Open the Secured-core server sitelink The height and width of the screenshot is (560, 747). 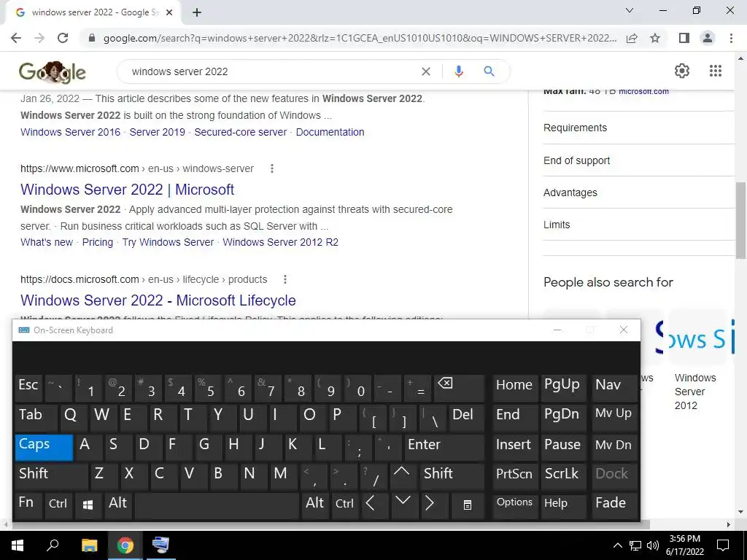(241, 132)
